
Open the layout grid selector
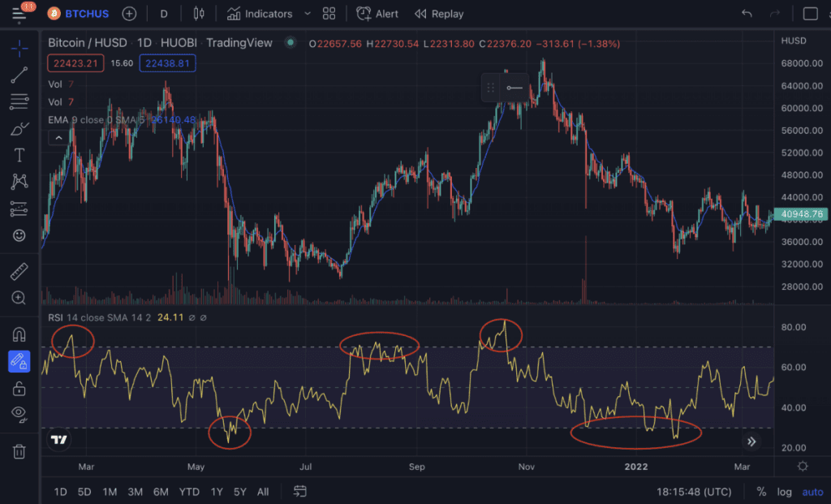click(329, 14)
